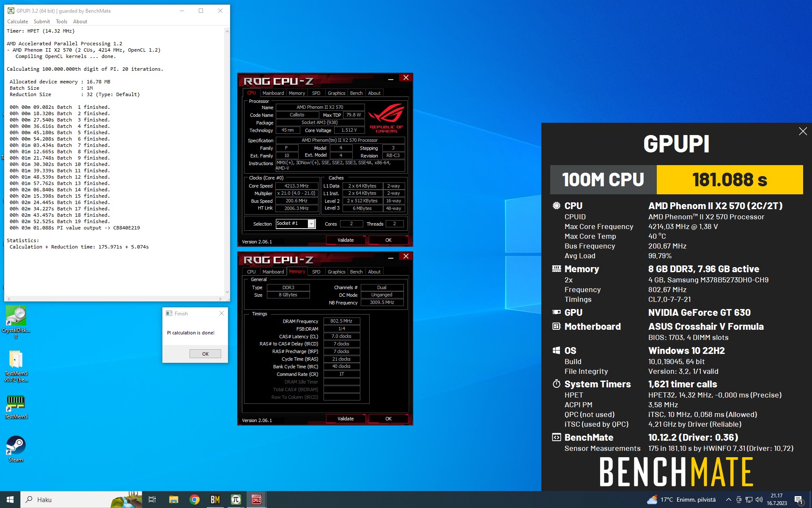This screenshot has height=508, width=812.
Task: Switch to CPU tab in lower CPU-Z
Action: 251,272
